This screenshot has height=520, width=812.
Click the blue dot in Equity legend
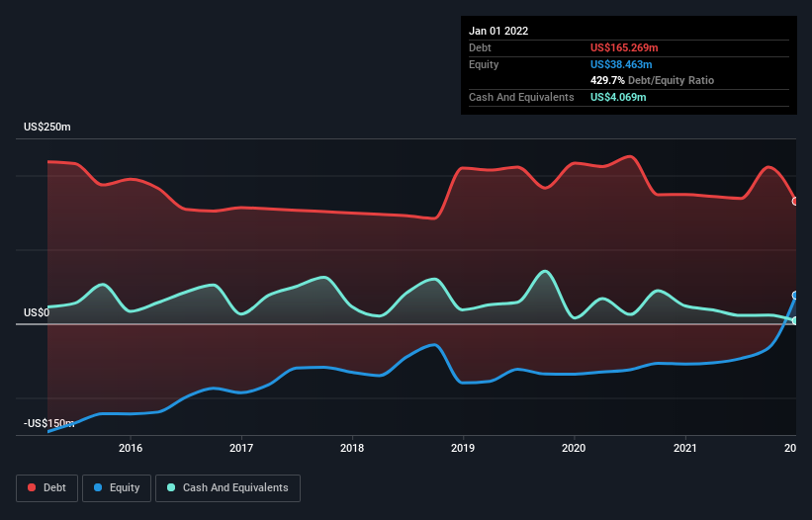point(98,487)
